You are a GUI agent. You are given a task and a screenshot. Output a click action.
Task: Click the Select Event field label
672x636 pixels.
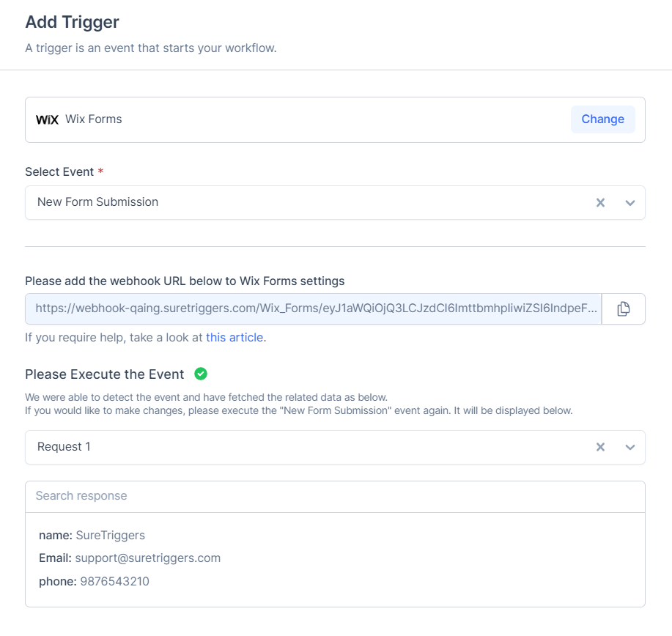pos(59,171)
